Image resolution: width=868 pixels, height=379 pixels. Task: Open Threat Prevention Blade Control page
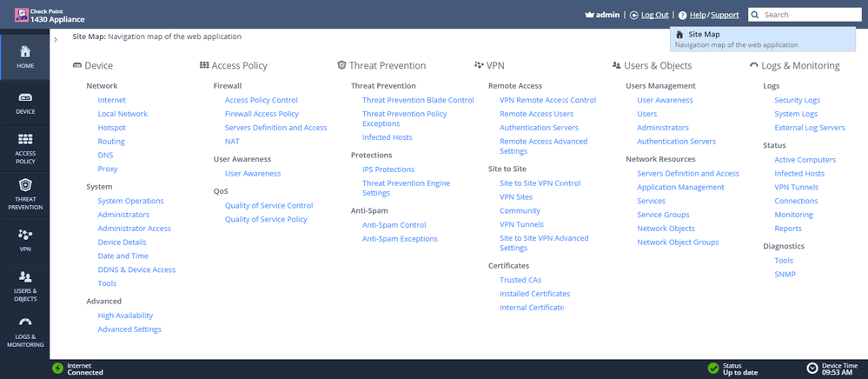[418, 100]
